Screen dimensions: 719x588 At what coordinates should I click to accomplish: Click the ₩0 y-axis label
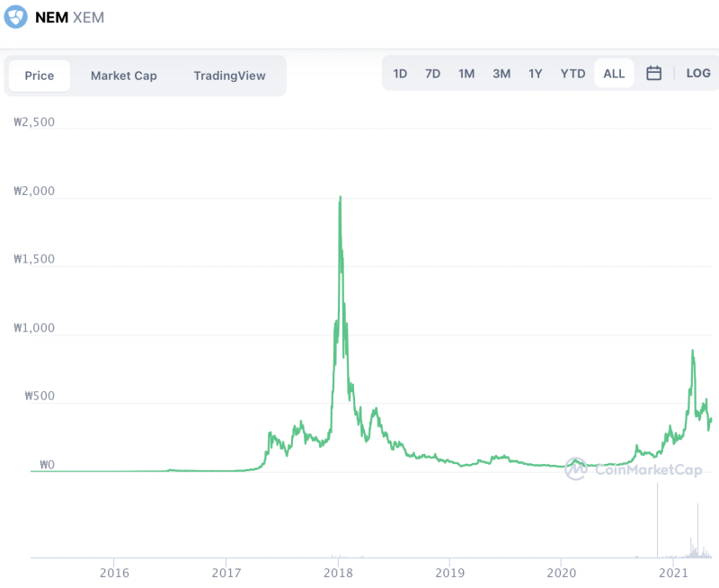tap(48, 465)
